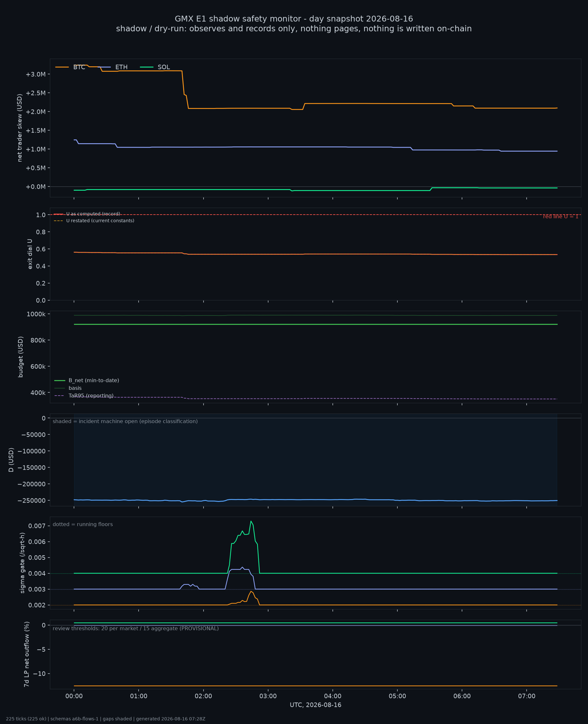Viewport: 588px width, 724px height.
Task: Click the SOL legend label
Action: pos(164,67)
